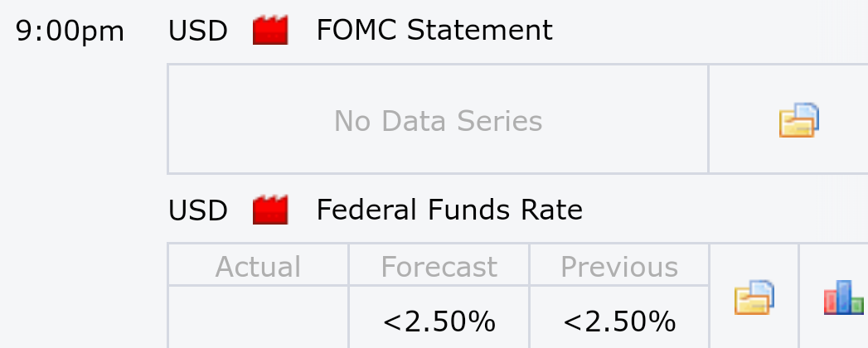Click the red impact icon beside FOMC Statement
The height and width of the screenshot is (348, 868).
point(270,30)
